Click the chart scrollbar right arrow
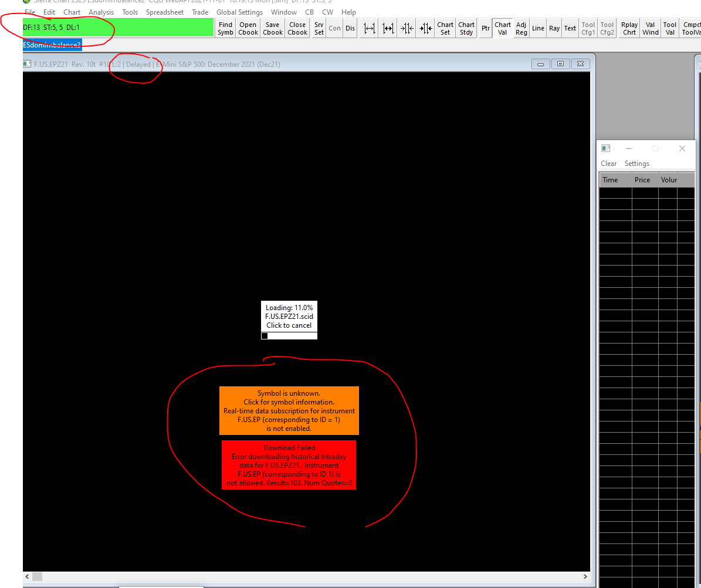 [585, 576]
